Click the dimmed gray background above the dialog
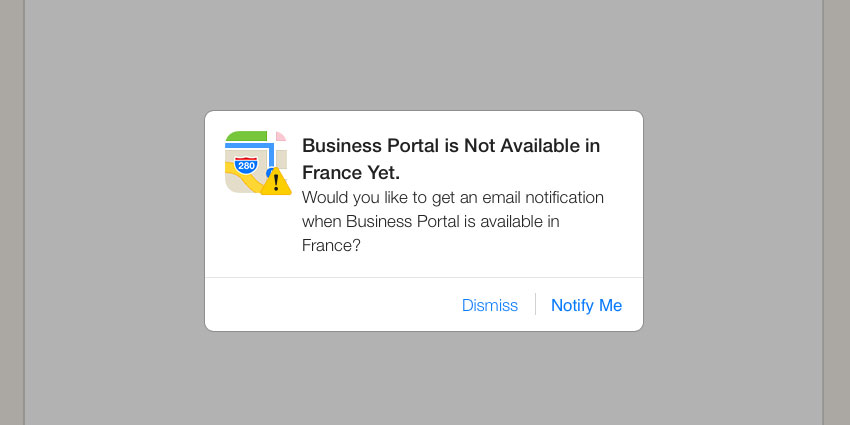850x425 pixels. pyautogui.click(x=424, y=54)
